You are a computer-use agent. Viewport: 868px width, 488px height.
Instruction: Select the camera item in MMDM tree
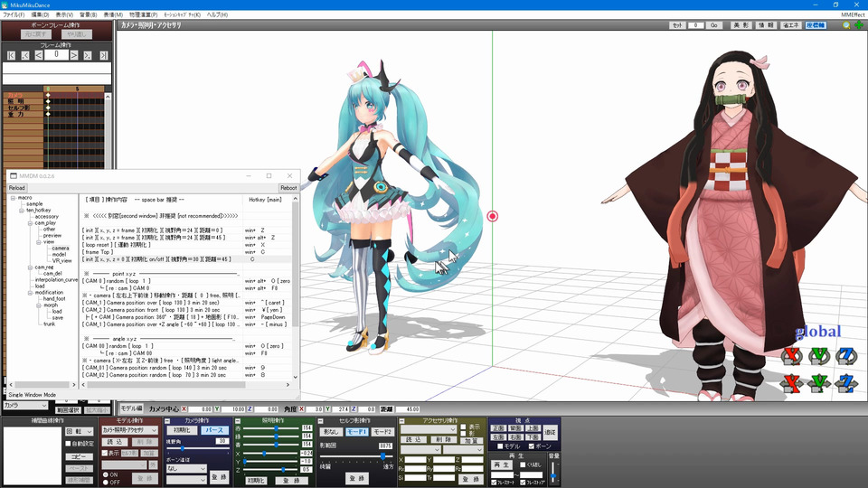pyautogui.click(x=61, y=249)
